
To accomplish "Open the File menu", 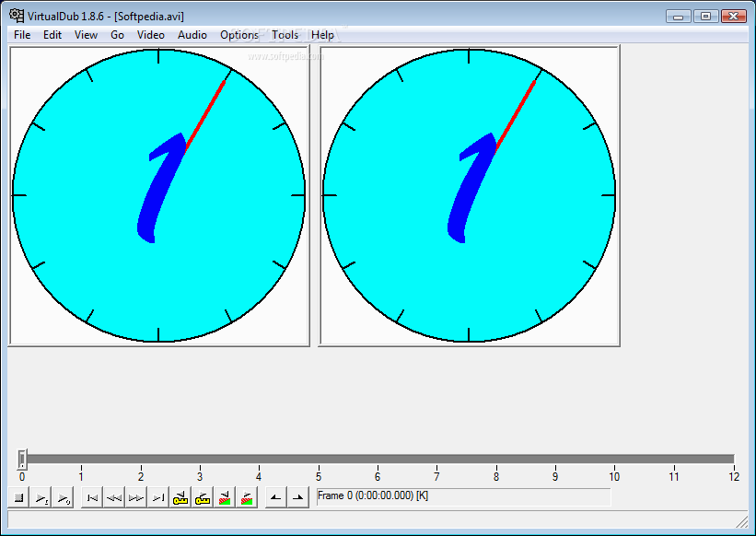I will pyautogui.click(x=22, y=35).
